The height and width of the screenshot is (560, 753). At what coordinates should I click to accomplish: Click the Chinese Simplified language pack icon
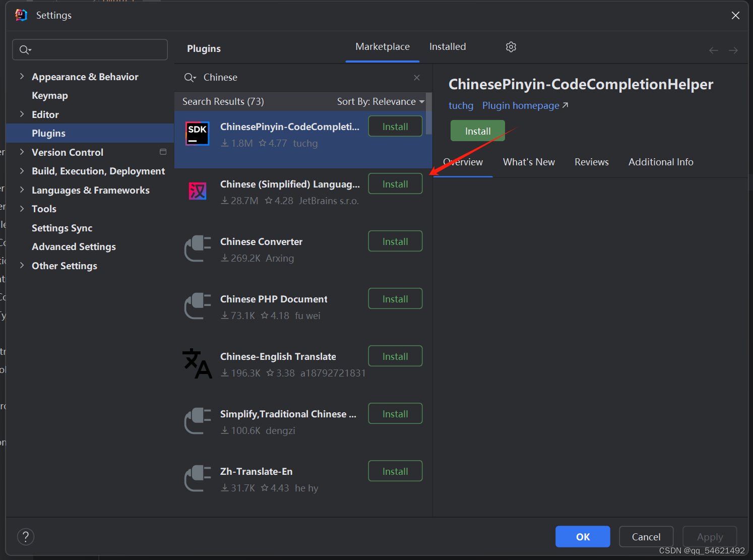pyautogui.click(x=198, y=191)
